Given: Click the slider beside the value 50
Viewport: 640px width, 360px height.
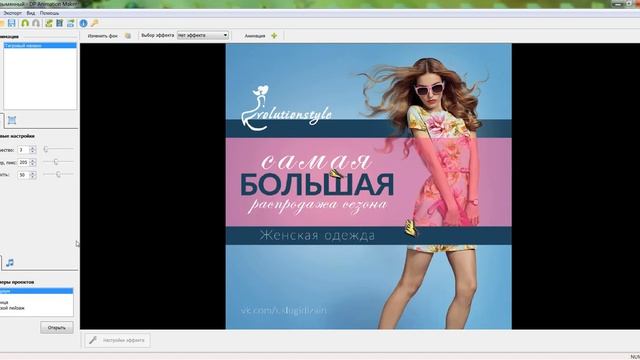Looking at the screenshot, I should (58, 174).
